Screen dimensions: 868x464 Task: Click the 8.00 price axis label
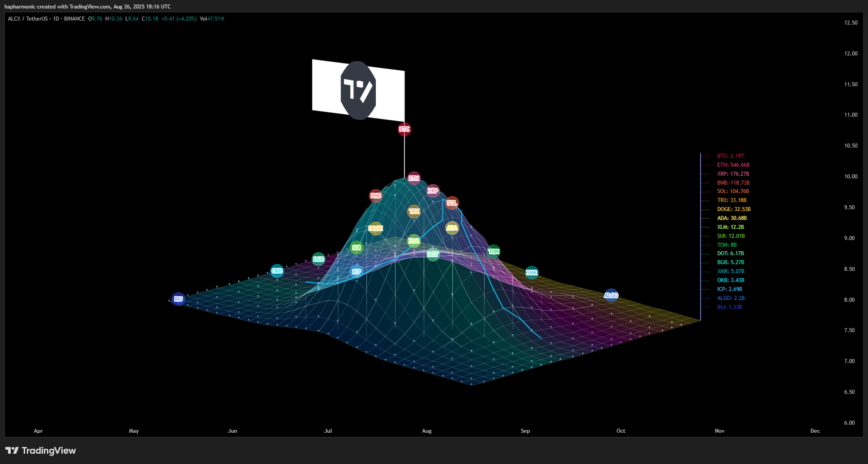tap(849, 300)
